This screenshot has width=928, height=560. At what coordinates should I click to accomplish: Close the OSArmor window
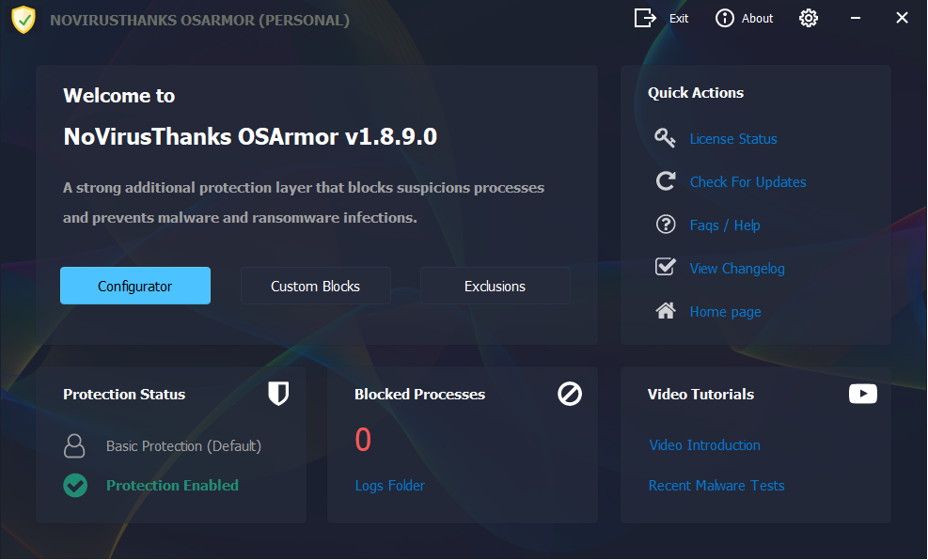(902, 18)
